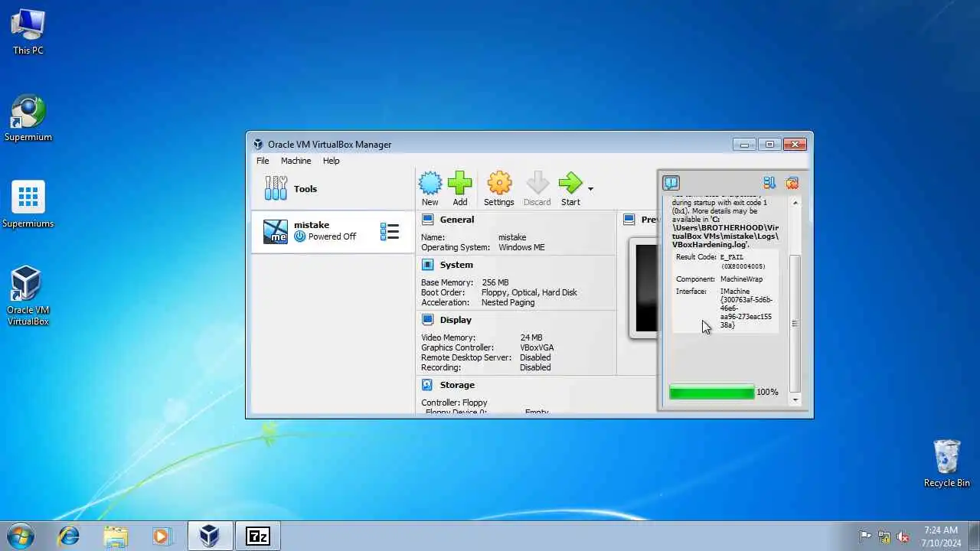The width and height of the screenshot is (980, 551).
Task: Click the 'Nested Paging' acceleration value
Action: 508,302
